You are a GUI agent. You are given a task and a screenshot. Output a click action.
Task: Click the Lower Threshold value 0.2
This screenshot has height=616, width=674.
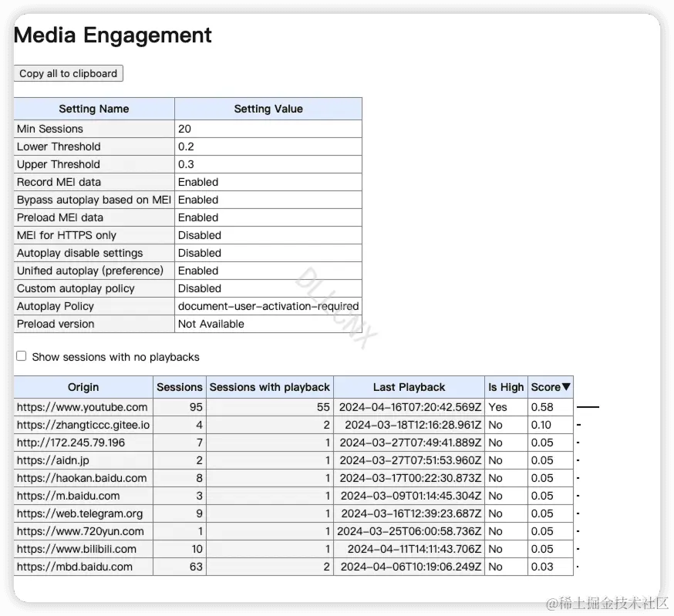pyautogui.click(x=186, y=146)
